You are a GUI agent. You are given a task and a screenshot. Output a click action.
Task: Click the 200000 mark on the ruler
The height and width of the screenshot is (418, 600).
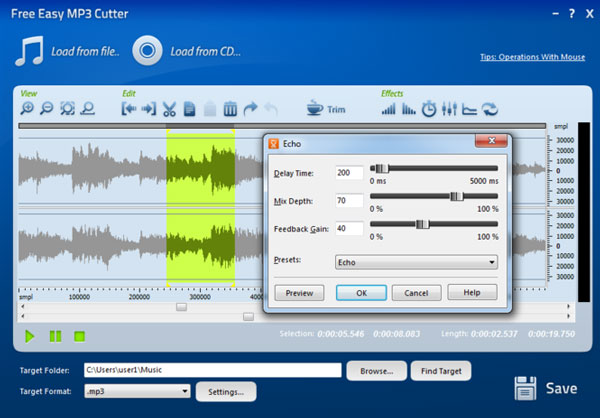click(x=139, y=297)
